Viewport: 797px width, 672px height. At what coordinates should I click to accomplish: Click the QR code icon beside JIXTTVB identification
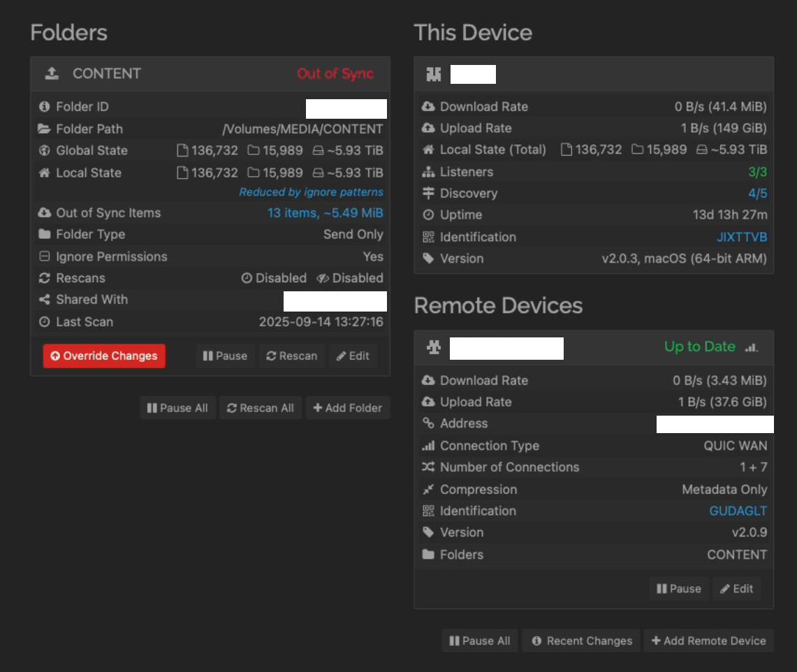click(x=428, y=238)
